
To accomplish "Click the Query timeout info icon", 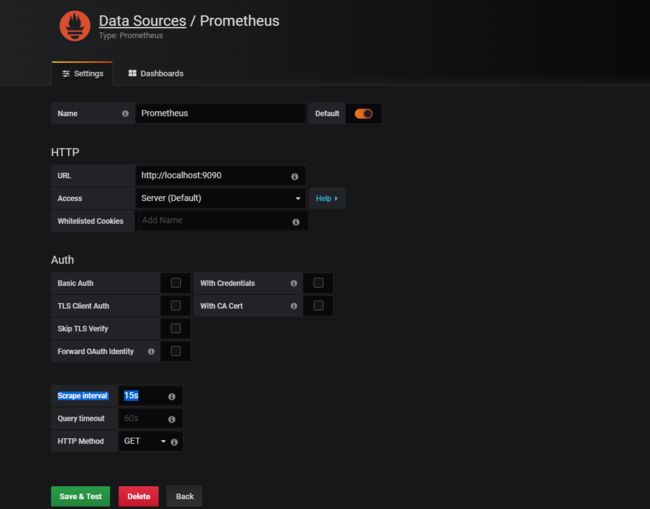I will [172, 419].
